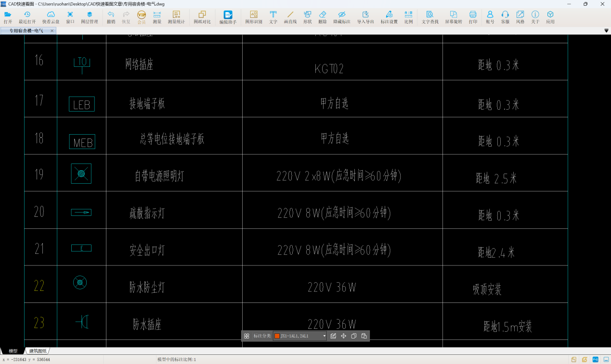This screenshot has height=364, width=611.
Task: Click the 打印 print icon
Action: pyautogui.click(x=473, y=17)
